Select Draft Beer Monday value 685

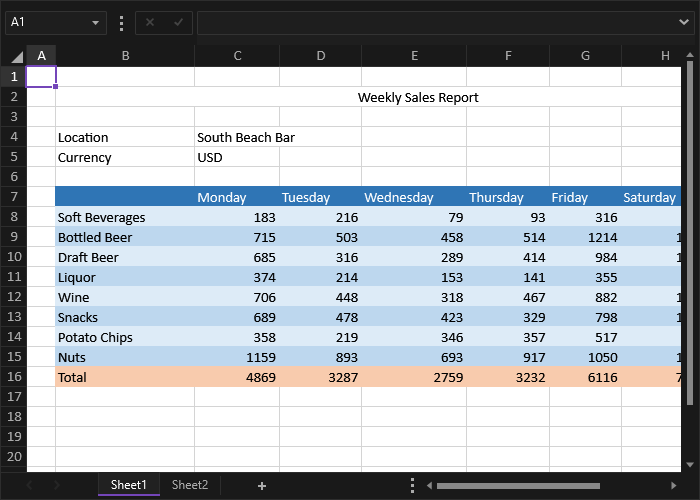(237, 257)
